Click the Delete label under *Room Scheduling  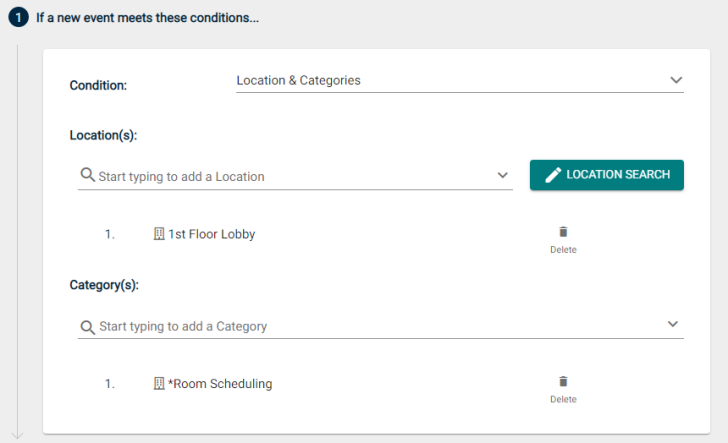(563, 399)
